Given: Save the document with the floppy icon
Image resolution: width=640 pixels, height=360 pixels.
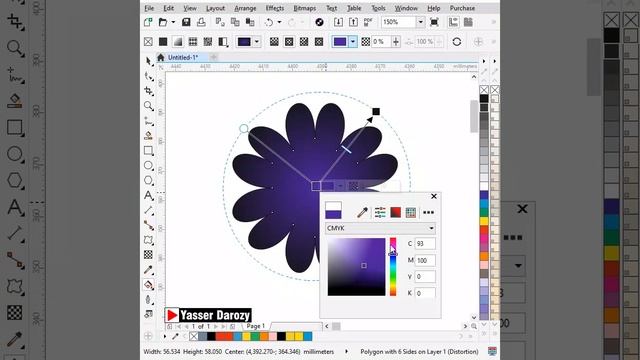Looking at the screenshot, I should (x=186, y=22).
